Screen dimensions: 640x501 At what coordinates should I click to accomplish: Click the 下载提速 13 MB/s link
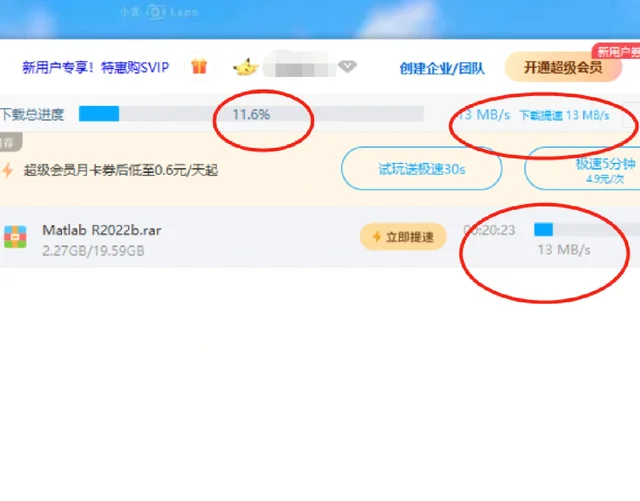tap(564, 116)
